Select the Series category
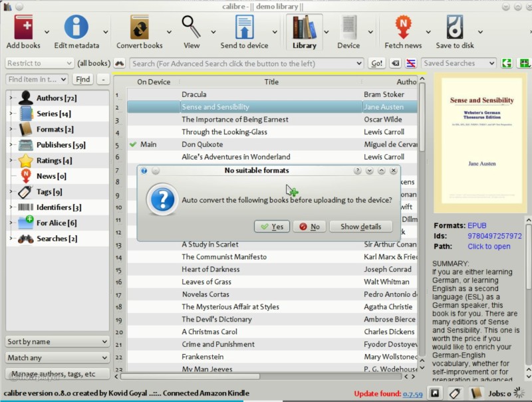Image resolution: width=532 pixels, height=402 pixels. tap(54, 114)
